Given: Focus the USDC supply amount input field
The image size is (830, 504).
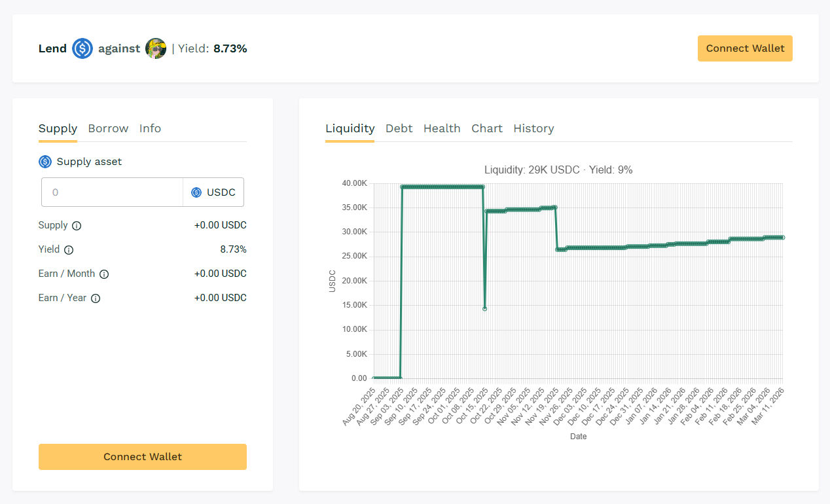Looking at the screenshot, I should point(112,192).
